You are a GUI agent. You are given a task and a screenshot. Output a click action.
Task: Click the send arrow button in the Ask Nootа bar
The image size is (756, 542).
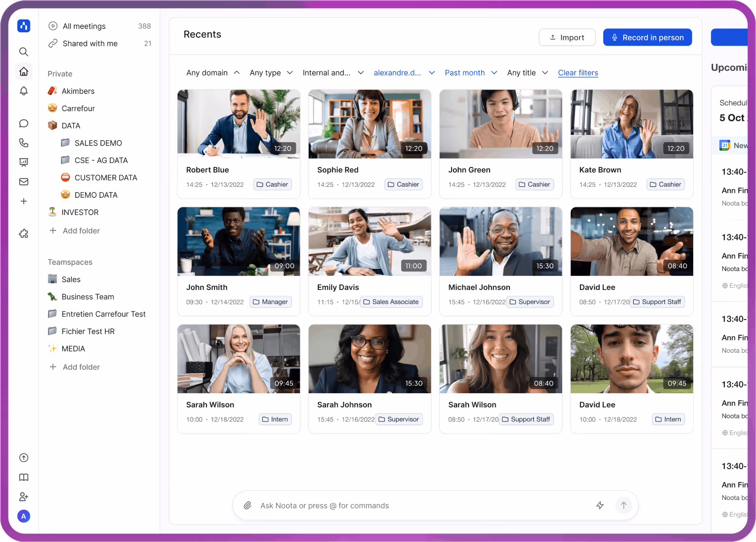tap(623, 505)
